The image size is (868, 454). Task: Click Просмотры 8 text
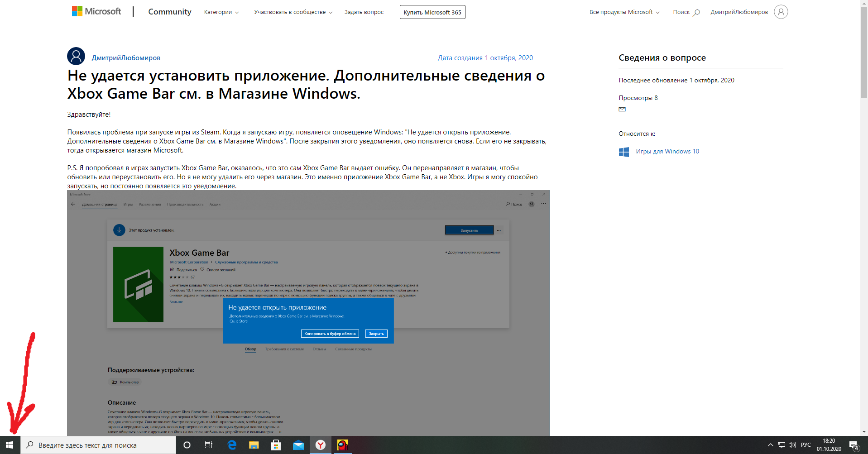tap(638, 98)
